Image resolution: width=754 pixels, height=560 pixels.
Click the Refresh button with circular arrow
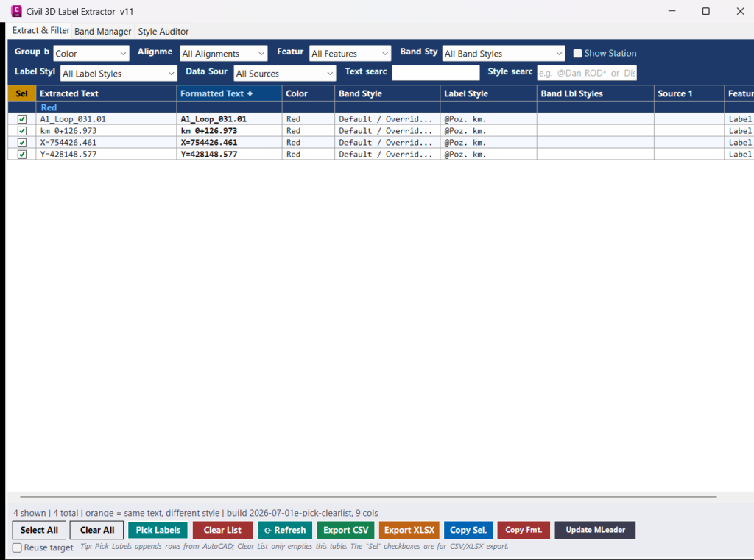tap(285, 530)
